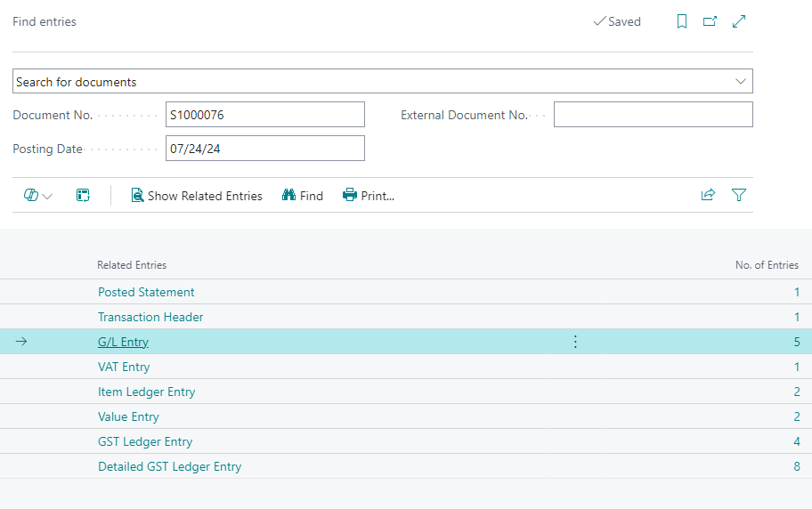Click the bookmark icon at top
This screenshot has height=509, width=812.
point(682,21)
